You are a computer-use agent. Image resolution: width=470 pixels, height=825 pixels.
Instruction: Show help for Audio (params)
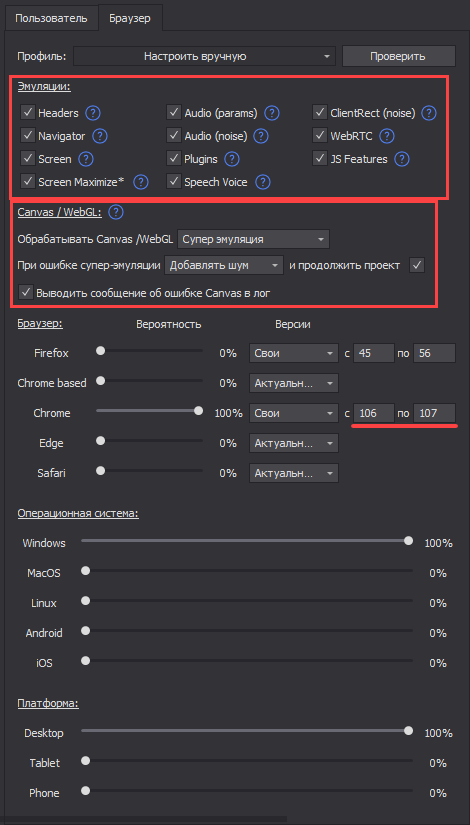272,113
